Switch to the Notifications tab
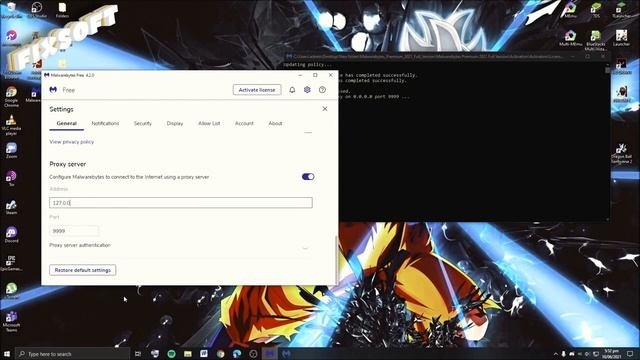This screenshot has height=360, width=640. pyautogui.click(x=105, y=123)
